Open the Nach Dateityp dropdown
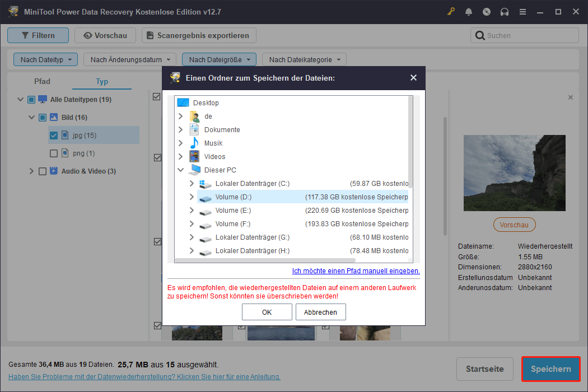588x392 pixels. point(45,59)
